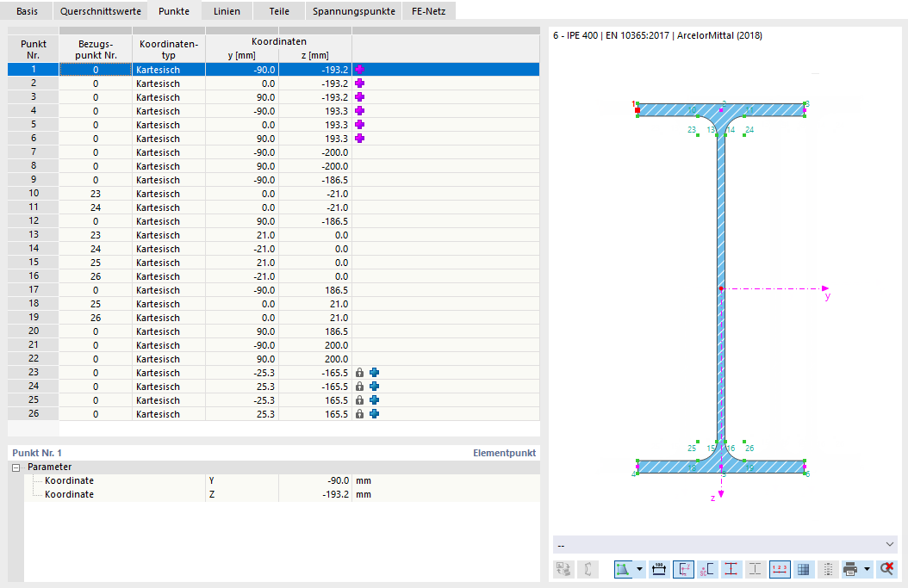Select point row number 10
The image size is (908, 588).
[x=33, y=194]
